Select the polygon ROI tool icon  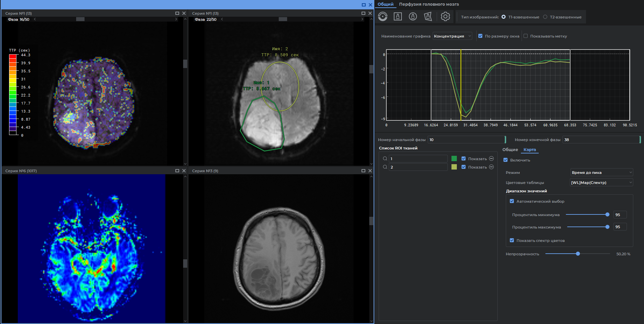pos(428,16)
